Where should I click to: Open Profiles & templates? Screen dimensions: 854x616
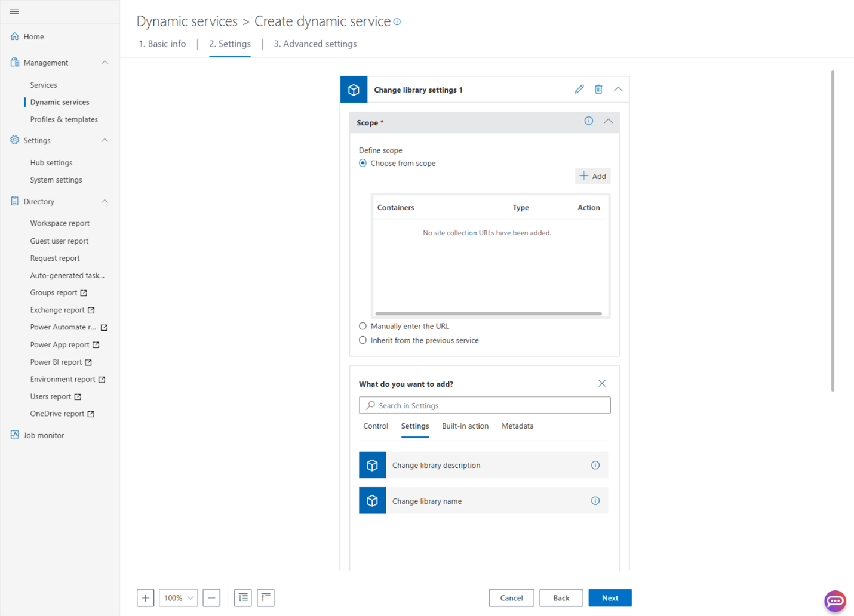click(x=64, y=119)
